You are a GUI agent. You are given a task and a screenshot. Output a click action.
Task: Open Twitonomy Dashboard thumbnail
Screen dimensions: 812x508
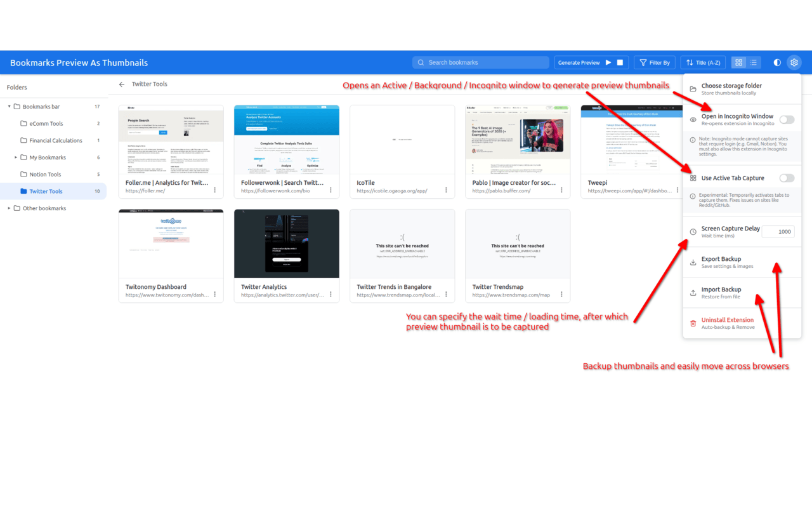tap(171, 244)
